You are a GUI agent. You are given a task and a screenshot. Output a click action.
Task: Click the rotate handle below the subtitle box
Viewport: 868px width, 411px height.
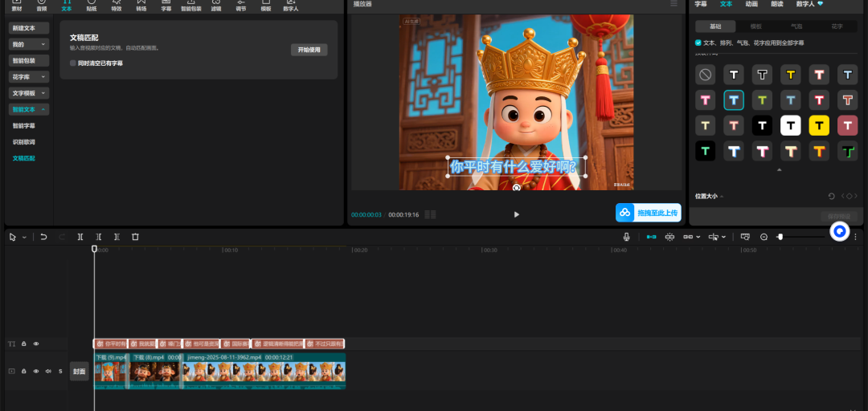[517, 188]
